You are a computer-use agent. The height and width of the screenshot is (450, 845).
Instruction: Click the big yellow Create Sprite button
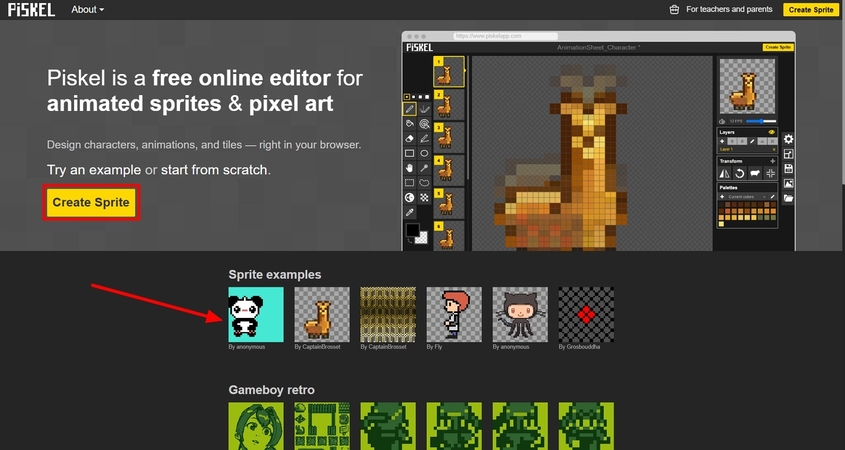[x=91, y=203]
